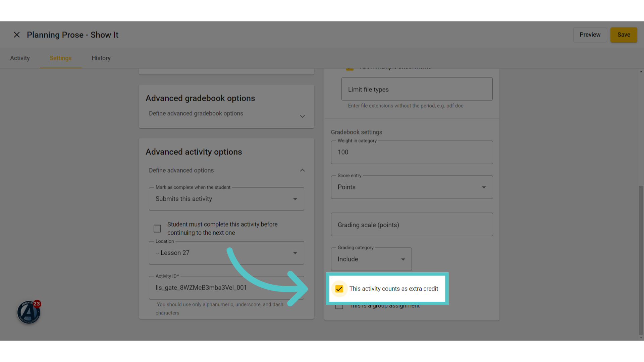Open the Mark as complete dropdown arrow
This screenshot has width=644, height=362.
click(x=295, y=199)
